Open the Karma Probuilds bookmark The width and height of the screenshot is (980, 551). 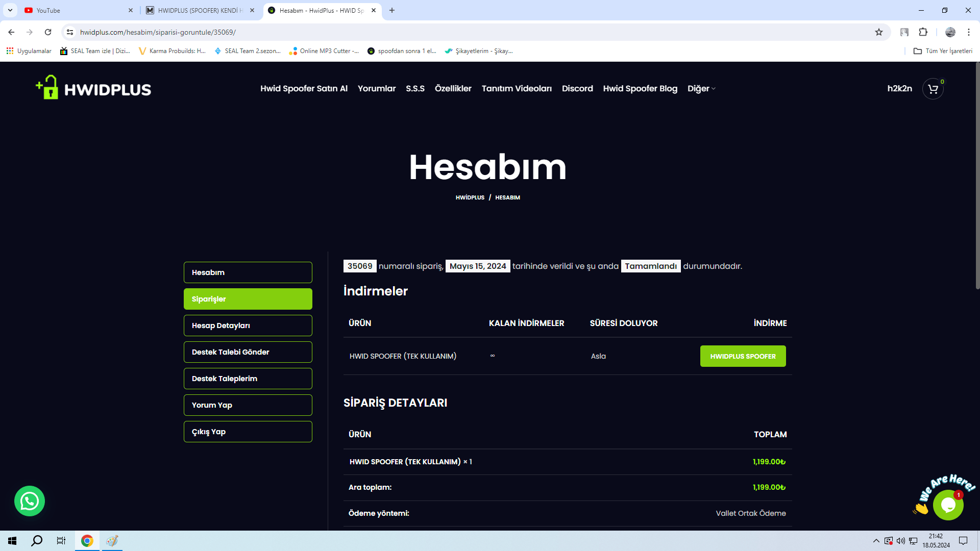(172, 51)
